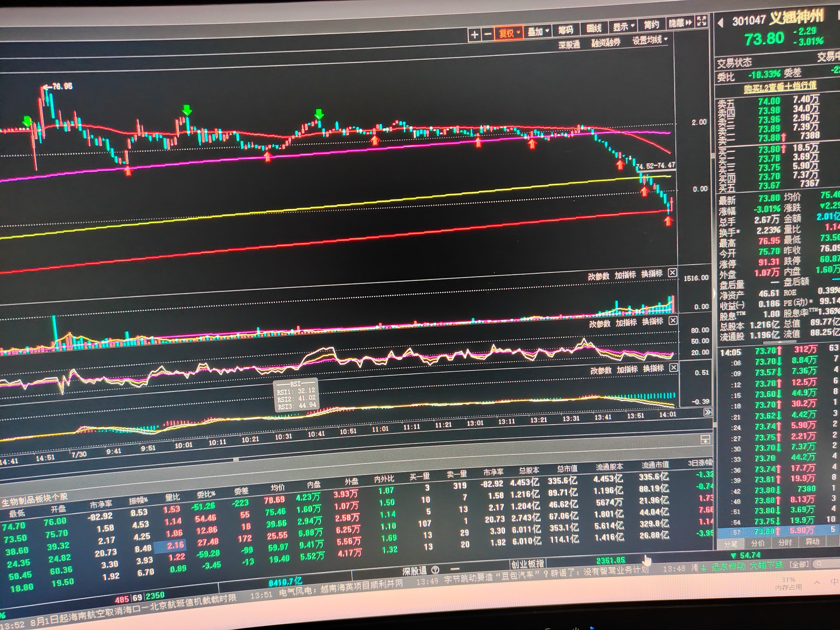840x630 pixels.
Task: Click the 深股通 label
Action: [x=569, y=45]
